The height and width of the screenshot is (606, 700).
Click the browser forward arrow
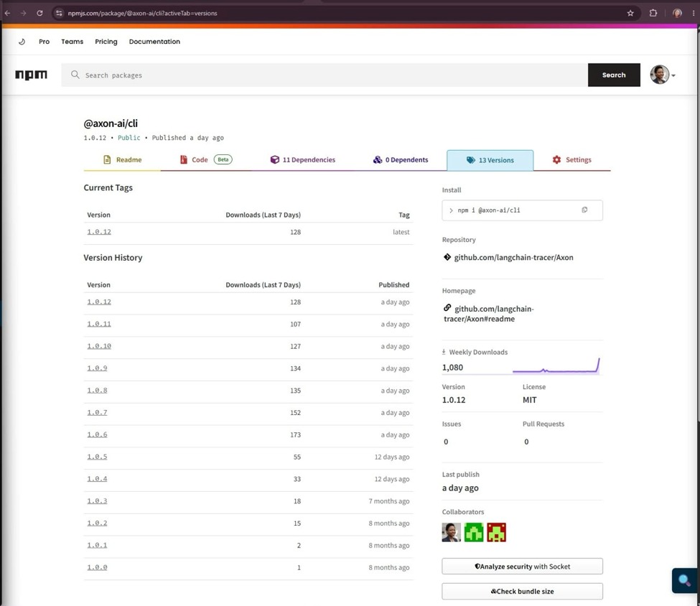pyautogui.click(x=23, y=13)
